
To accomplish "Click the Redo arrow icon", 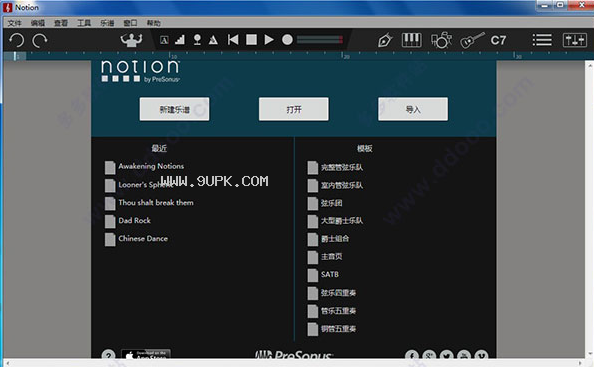I will (40, 40).
